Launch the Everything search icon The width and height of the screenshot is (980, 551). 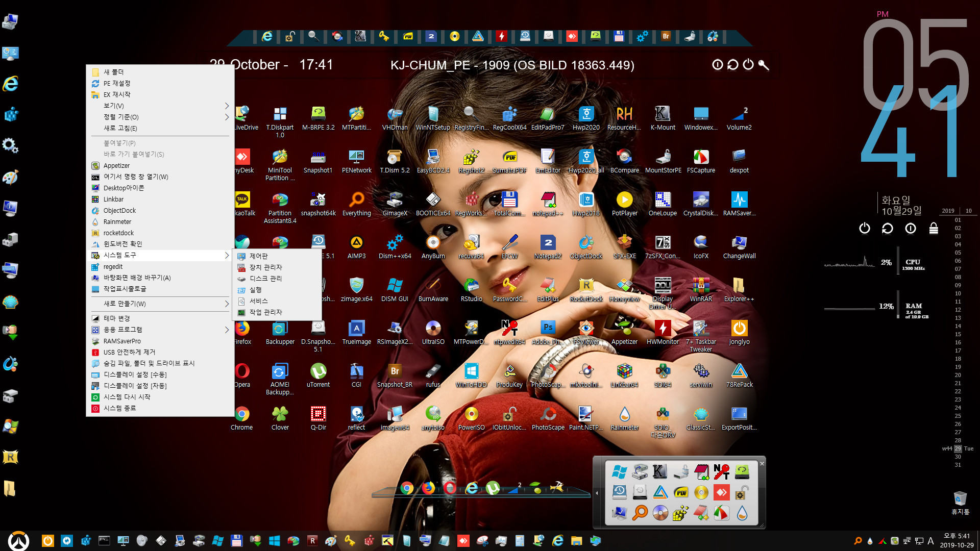pos(356,204)
